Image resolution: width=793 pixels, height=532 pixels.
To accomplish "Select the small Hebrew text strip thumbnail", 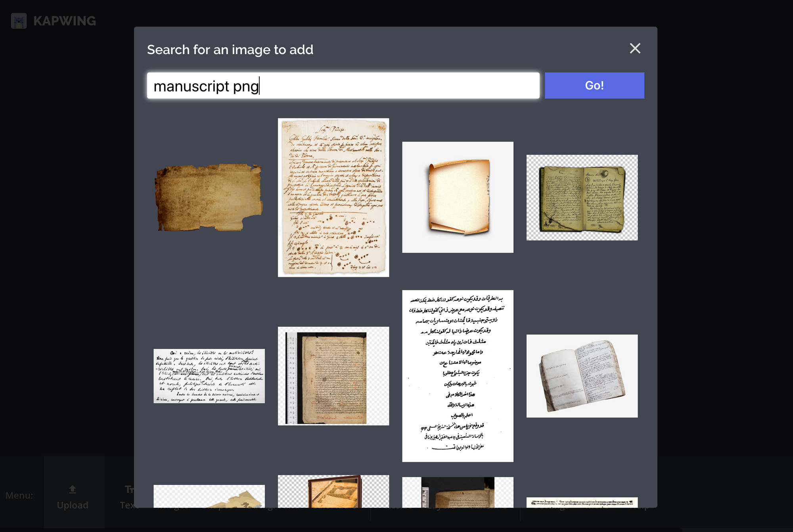I will [x=582, y=502].
